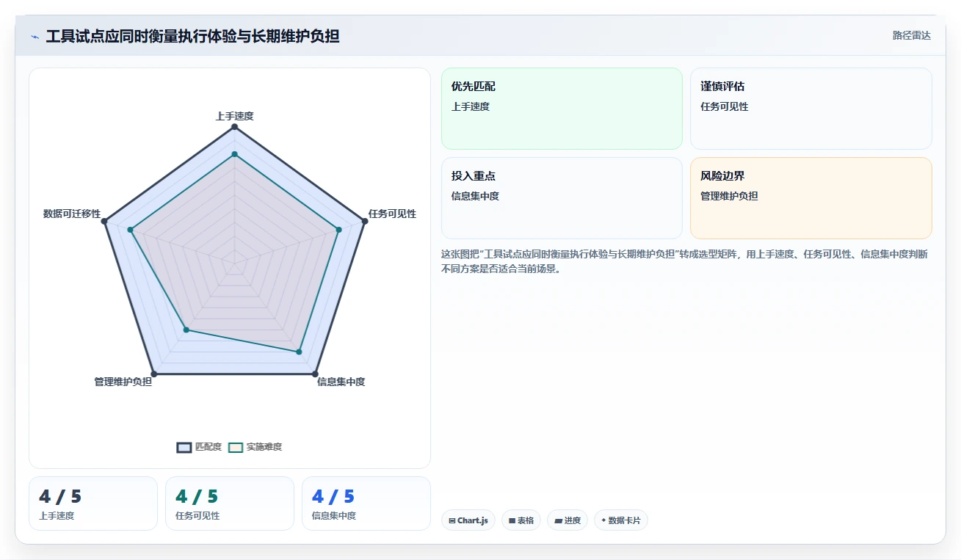Click the 匹配度 legend label
The width and height of the screenshot is (961, 560).
point(208,447)
